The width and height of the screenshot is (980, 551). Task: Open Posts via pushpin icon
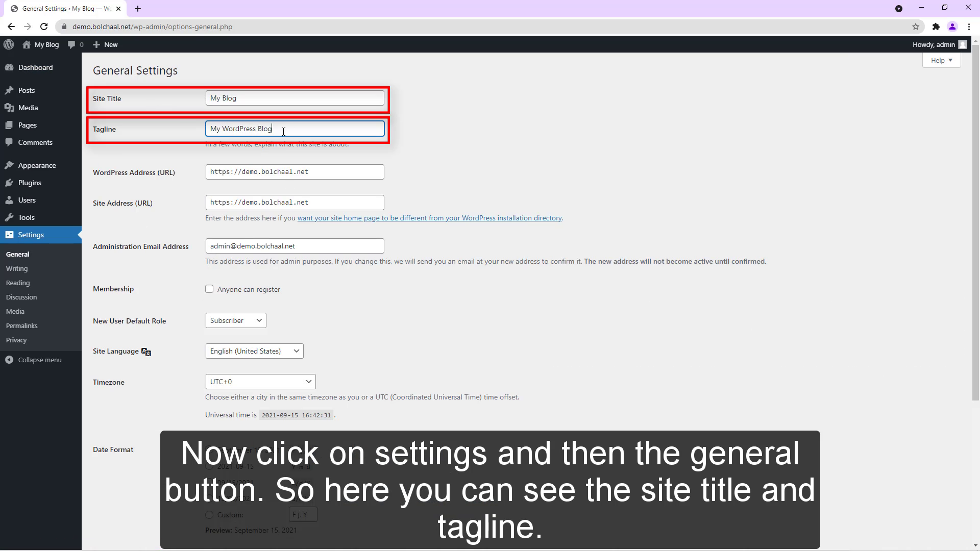click(x=9, y=90)
